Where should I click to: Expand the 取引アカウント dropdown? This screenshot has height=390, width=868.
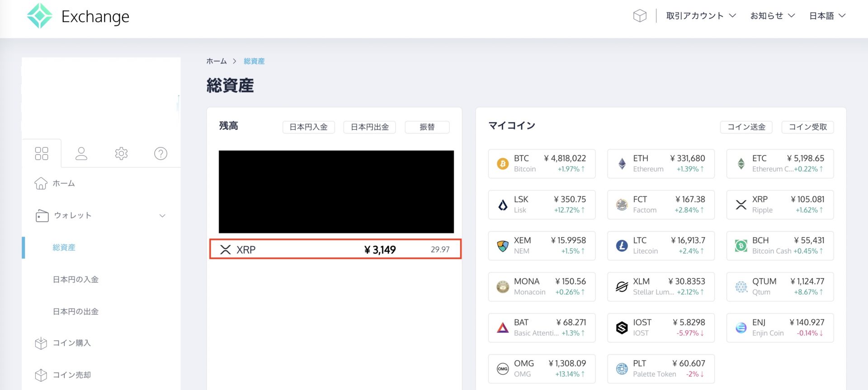[x=701, y=16]
